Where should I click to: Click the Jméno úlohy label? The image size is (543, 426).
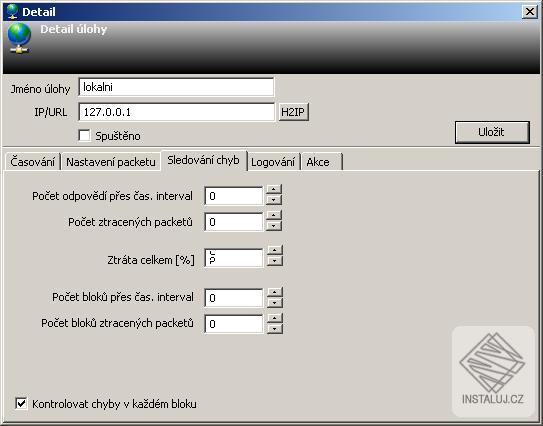coord(40,89)
